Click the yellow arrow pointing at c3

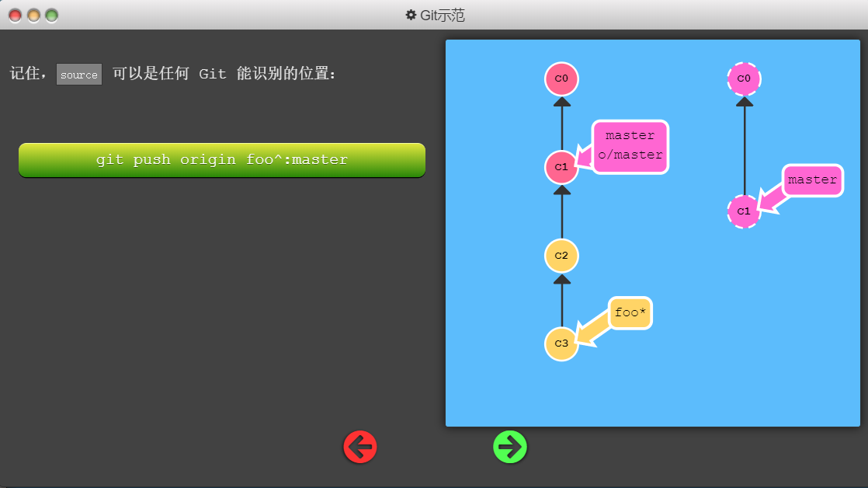tap(592, 329)
